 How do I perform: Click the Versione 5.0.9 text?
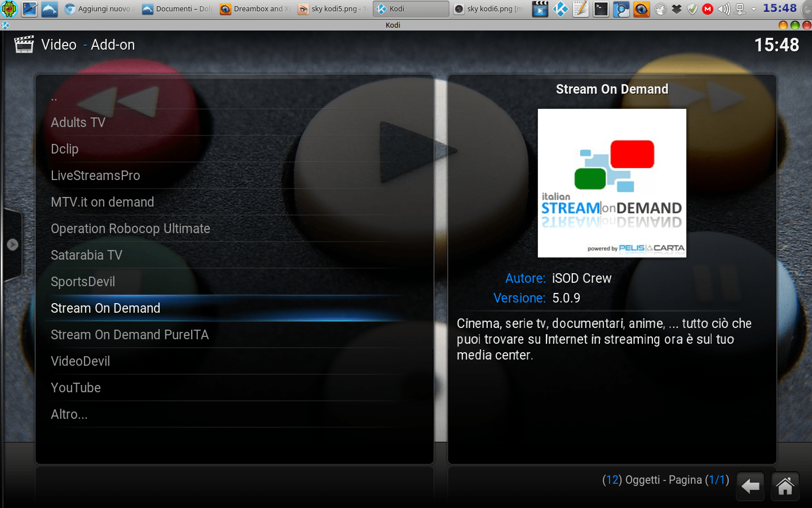coord(537,298)
